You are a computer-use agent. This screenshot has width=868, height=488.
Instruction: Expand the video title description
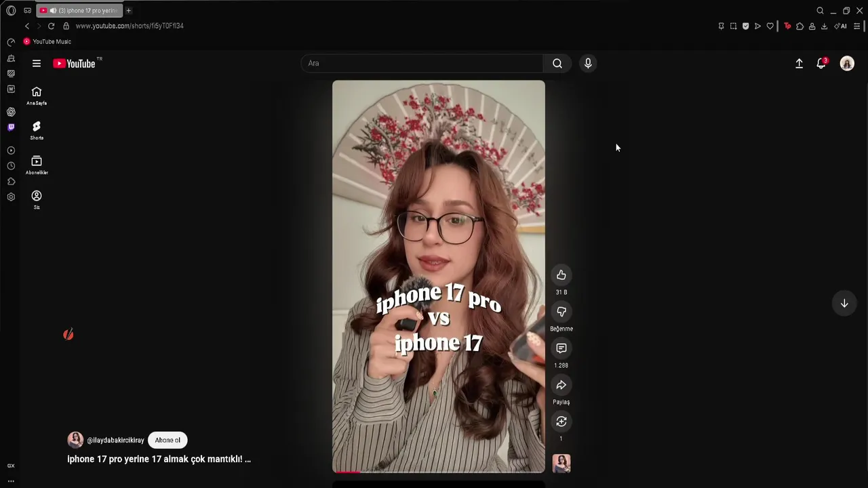[159, 459]
